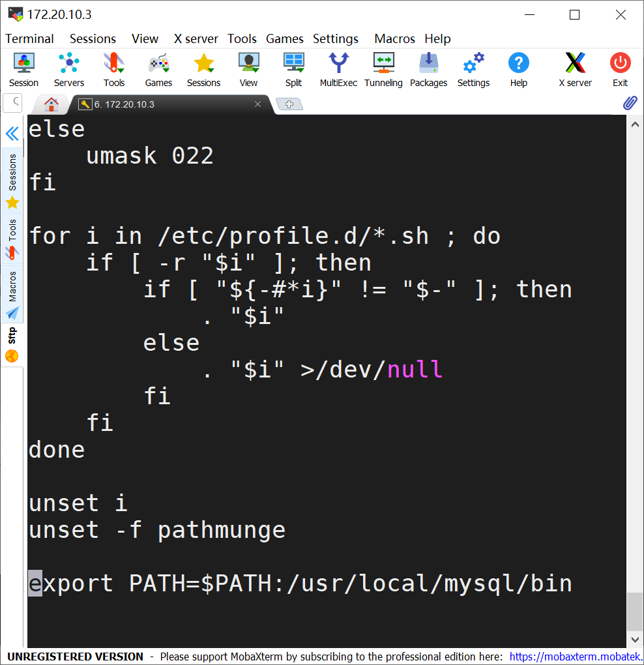Screen dimensions: 644x665
Task: Open the mobaxterm.mobatek link
Action: (x=576, y=657)
